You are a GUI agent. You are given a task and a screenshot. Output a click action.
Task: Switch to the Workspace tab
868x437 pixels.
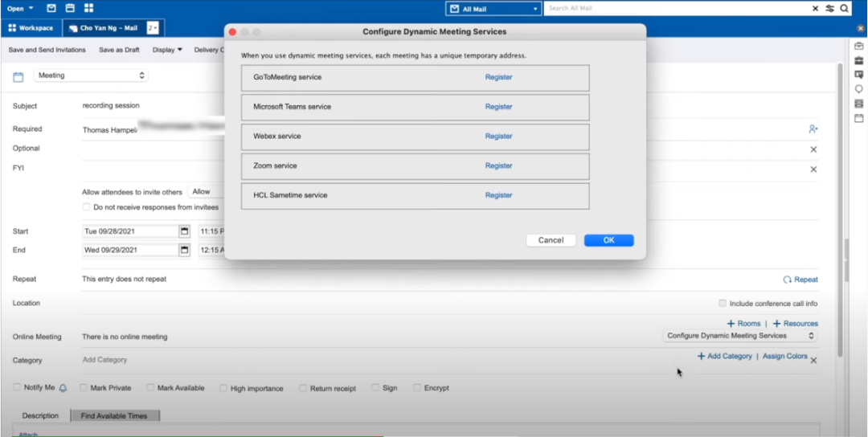(31, 27)
